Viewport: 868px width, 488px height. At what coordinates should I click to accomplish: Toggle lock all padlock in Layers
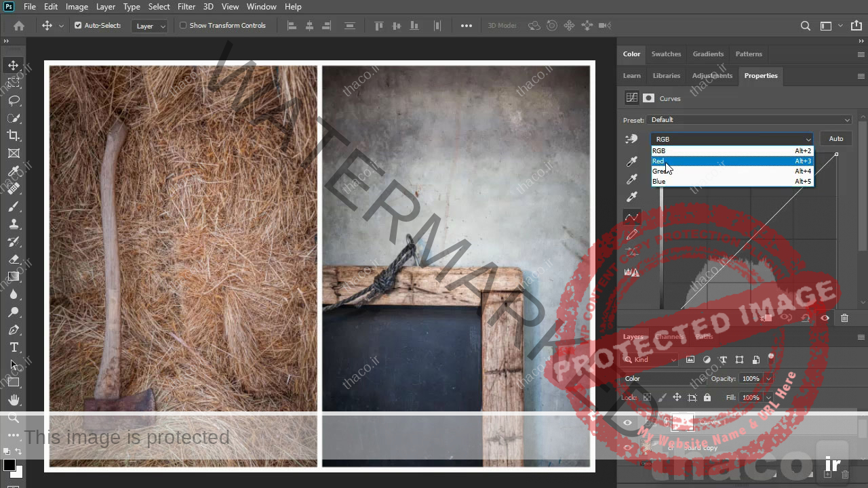click(x=707, y=398)
